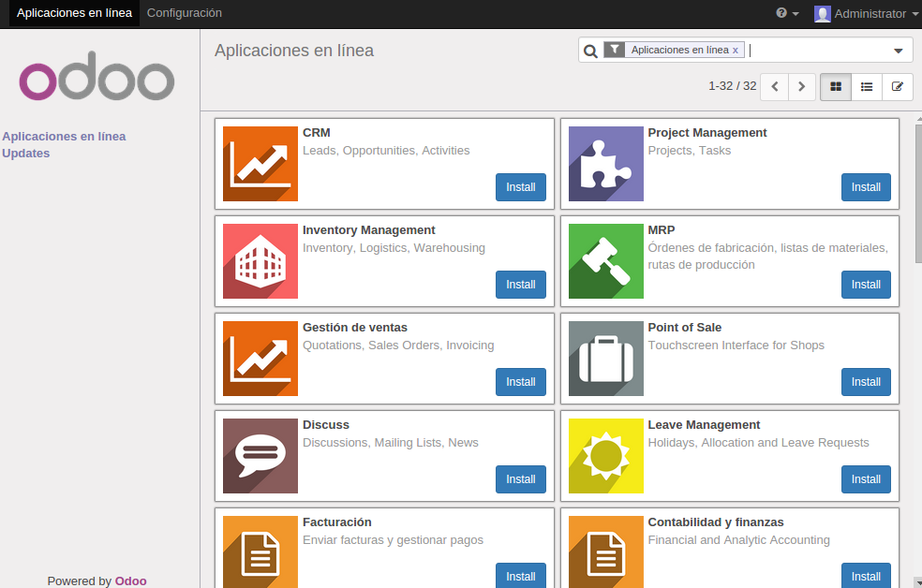The width and height of the screenshot is (922, 588).
Task: Open the Administrator user dropdown
Action: tap(865, 13)
